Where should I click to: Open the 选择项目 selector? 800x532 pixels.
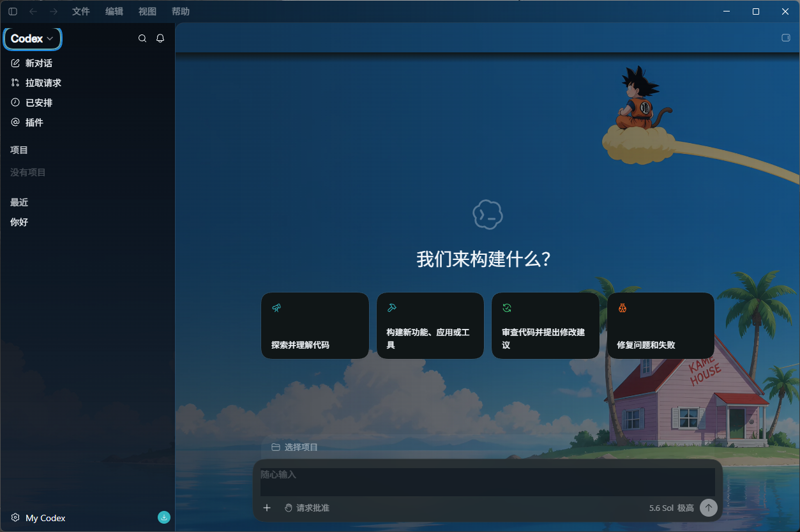click(294, 447)
